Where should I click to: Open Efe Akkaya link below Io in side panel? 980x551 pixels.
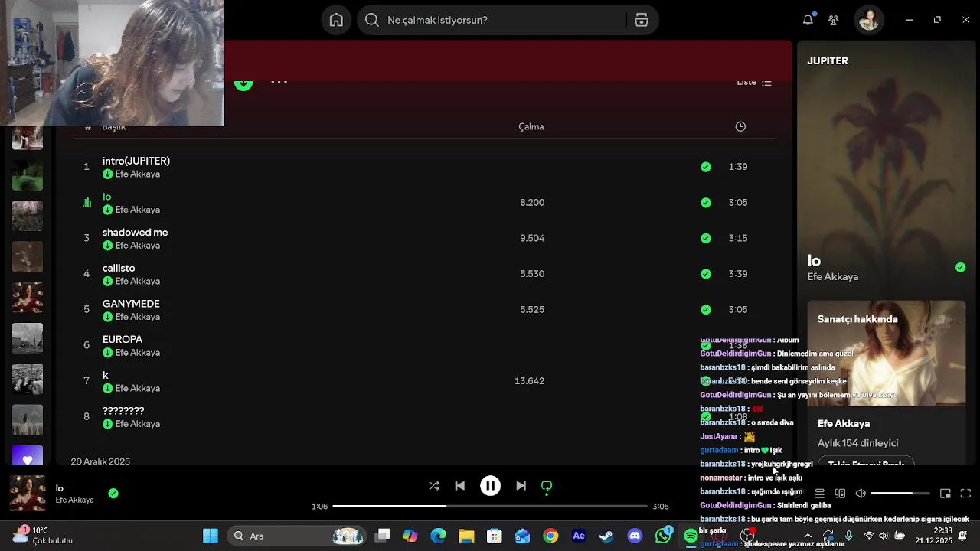pyautogui.click(x=833, y=277)
